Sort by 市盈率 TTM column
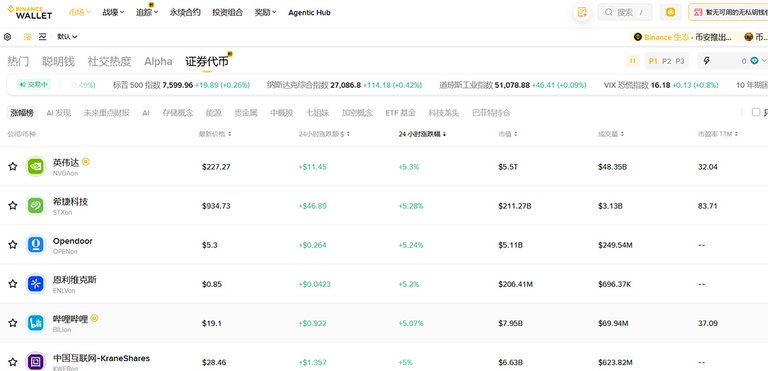Image resolution: width=768 pixels, height=371 pixels. pos(718,134)
